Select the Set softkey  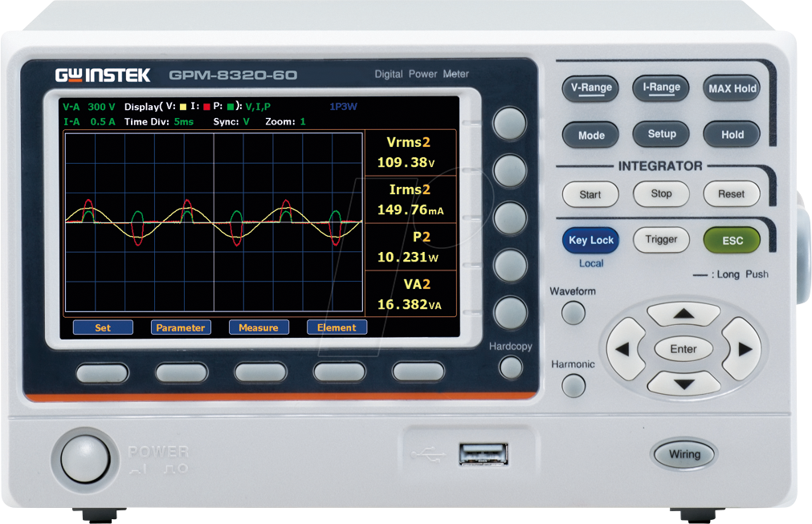103,327
